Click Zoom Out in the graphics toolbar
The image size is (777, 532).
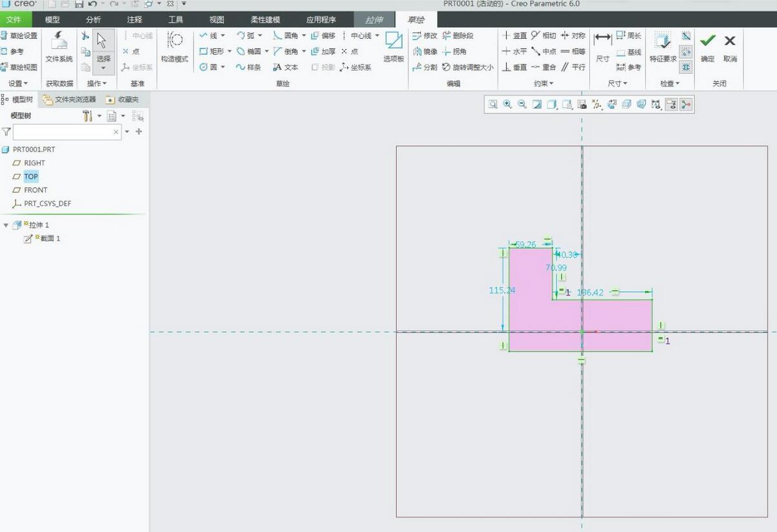pos(522,104)
